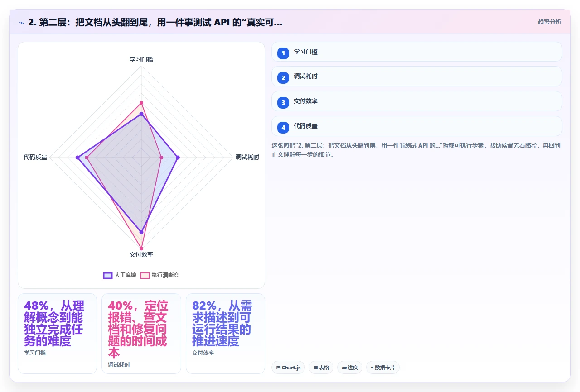Click the square icon inside the 表格 chip
The width and height of the screenshot is (580, 392).
[x=315, y=368]
